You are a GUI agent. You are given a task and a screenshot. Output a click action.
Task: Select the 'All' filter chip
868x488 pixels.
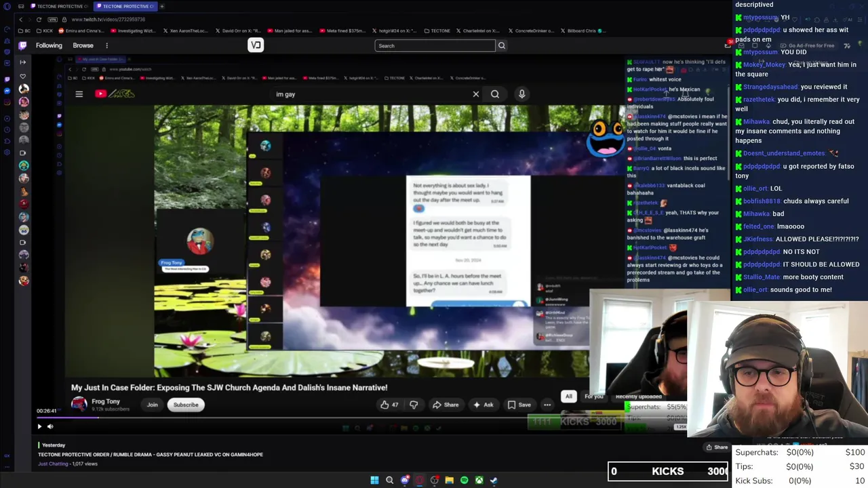pyautogui.click(x=569, y=396)
